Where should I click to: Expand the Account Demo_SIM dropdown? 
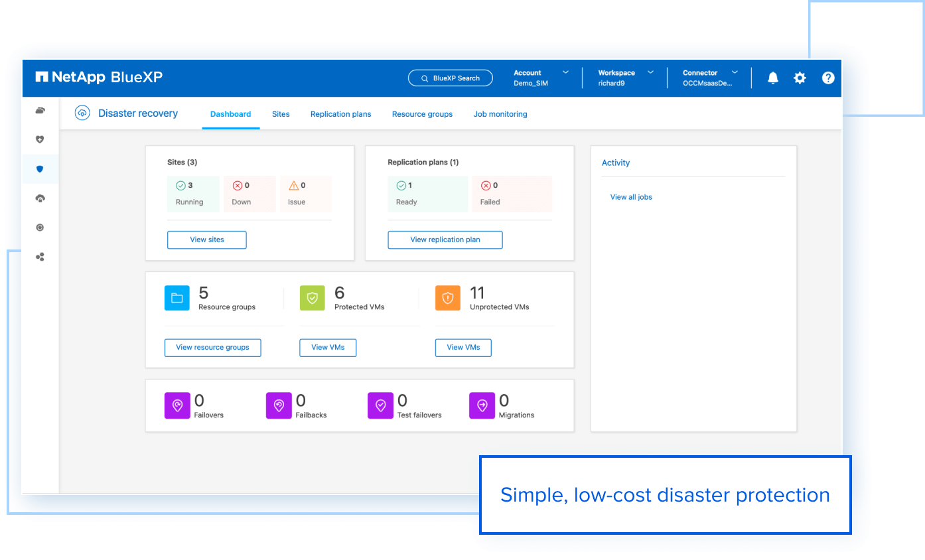[539, 78]
